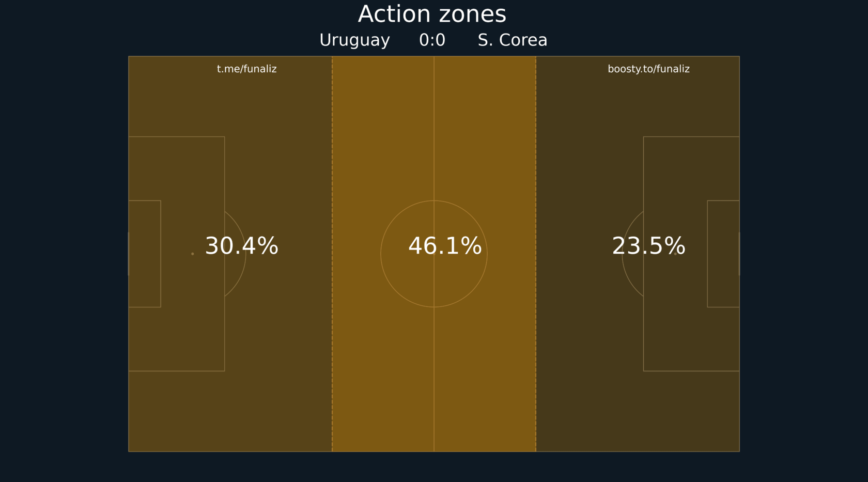Select the Uruguay team name
The image size is (868, 482).
click(354, 40)
